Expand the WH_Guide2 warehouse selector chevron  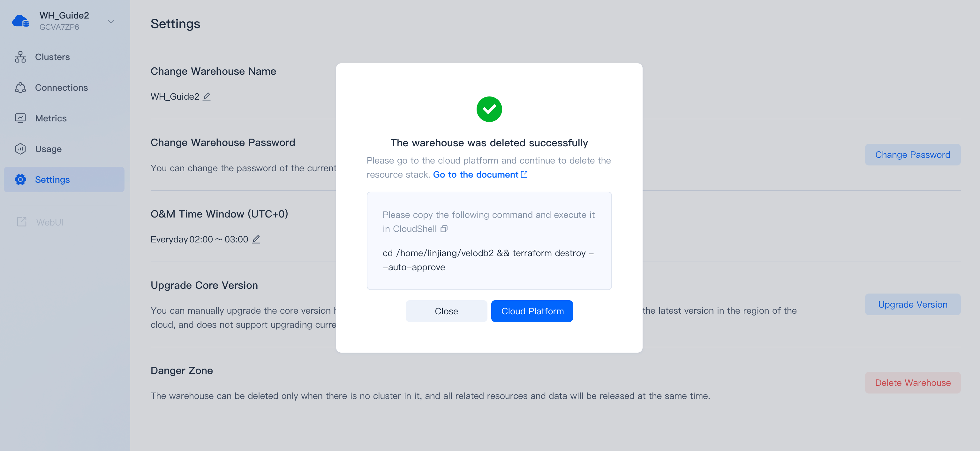click(111, 22)
